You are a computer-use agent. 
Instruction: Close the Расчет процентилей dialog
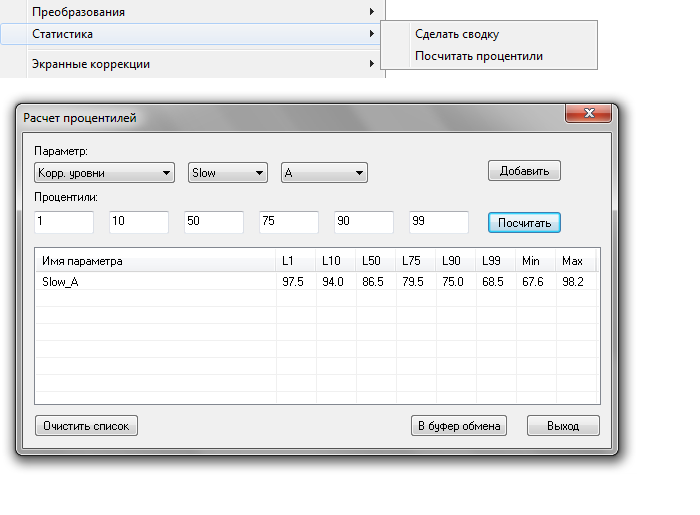[587, 115]
